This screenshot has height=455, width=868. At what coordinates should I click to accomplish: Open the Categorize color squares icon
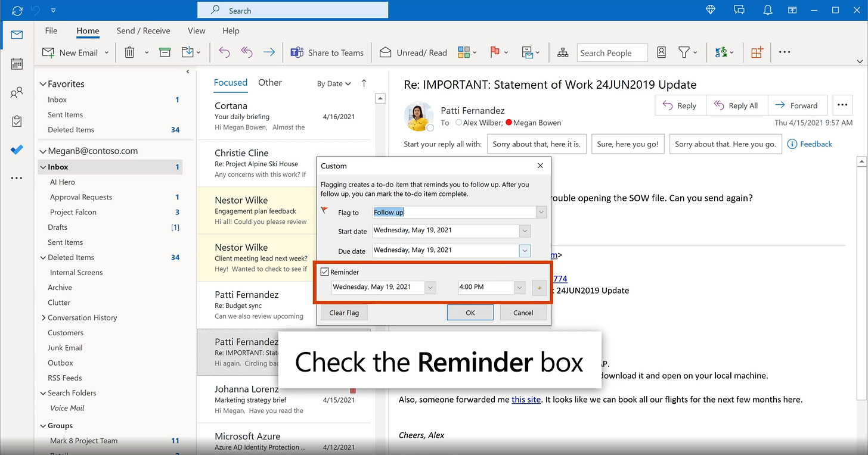[464, 52]
